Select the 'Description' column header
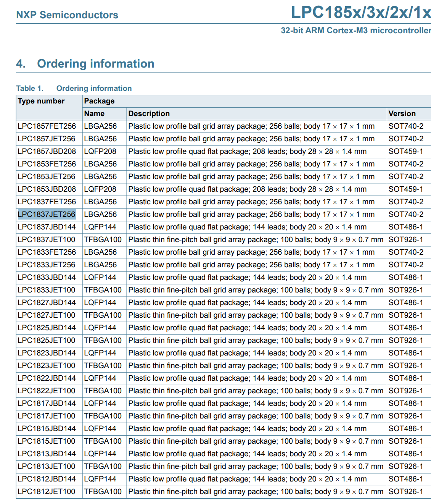 pos(149,113)
